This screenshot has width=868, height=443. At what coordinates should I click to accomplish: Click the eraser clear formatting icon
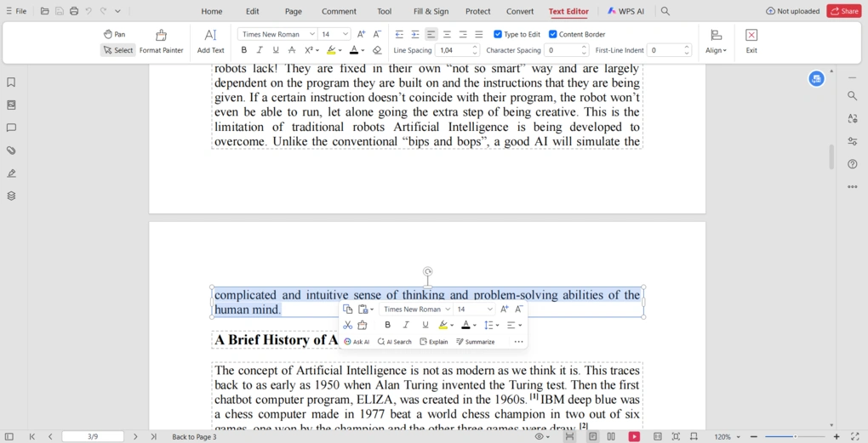click(x=377, y=50)
